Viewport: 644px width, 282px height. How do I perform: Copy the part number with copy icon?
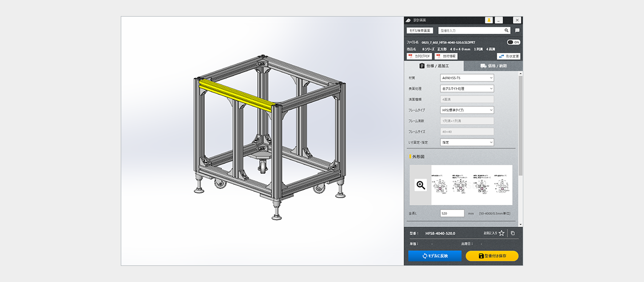512,233
